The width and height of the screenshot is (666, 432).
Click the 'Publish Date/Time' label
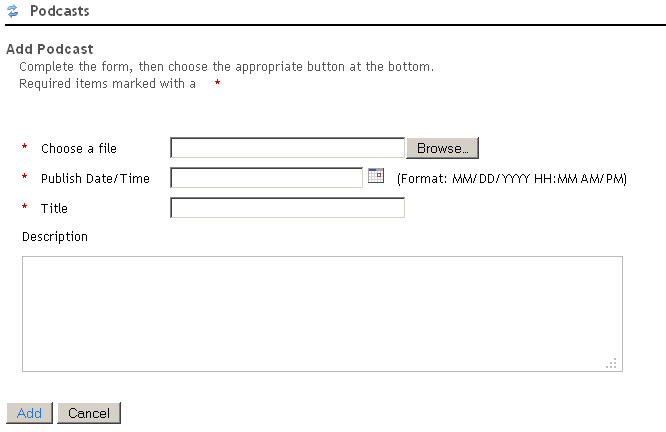(95, 179)
